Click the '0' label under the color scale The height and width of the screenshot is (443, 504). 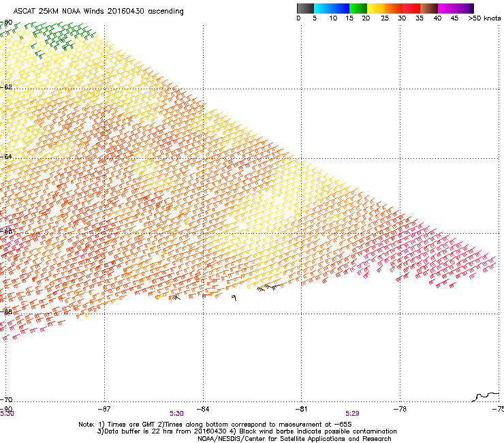click(x=298, y=18)
